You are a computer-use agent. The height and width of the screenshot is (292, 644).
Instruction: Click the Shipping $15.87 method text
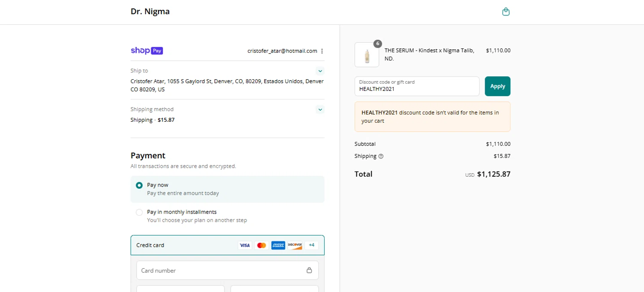(152, 120)
